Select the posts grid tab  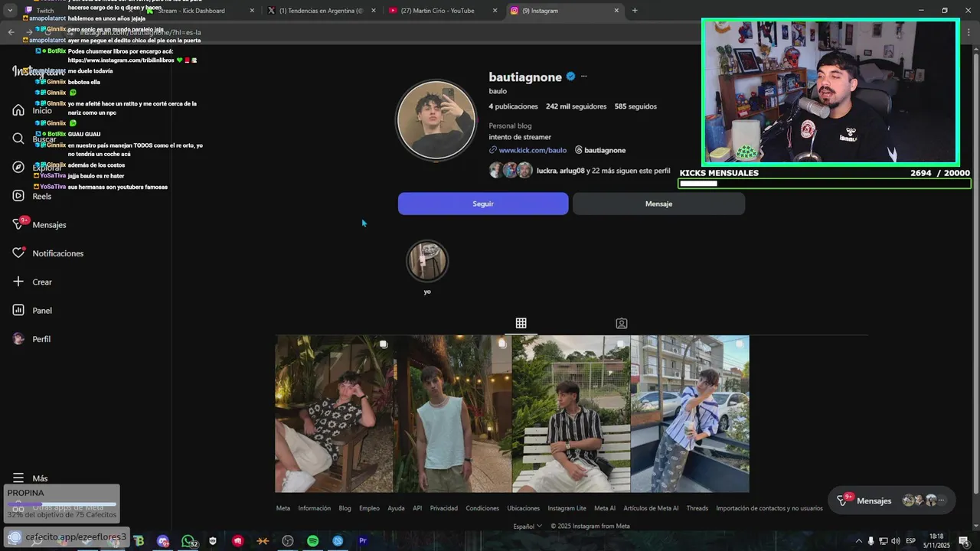(521, 323)
